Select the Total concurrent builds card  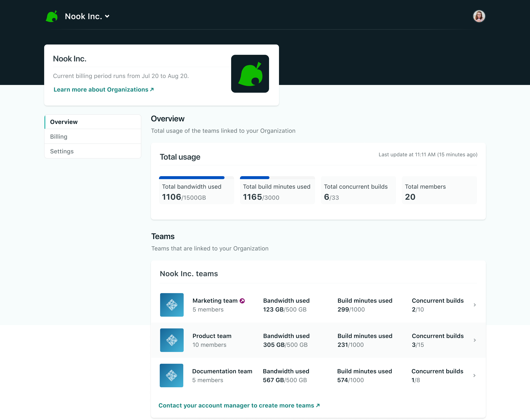tap(358, 190)
